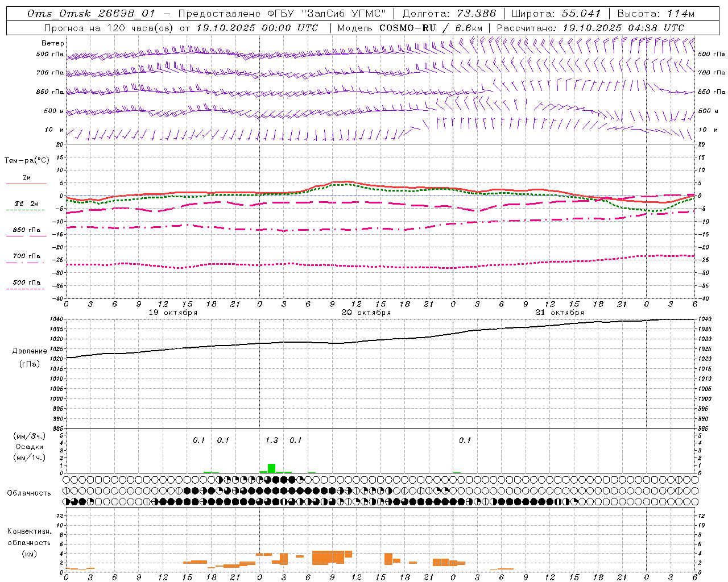This screenshot has width=728, height=582.
Task: Click the 500 гПа temperature legend entry
Action: click(26, 282)
